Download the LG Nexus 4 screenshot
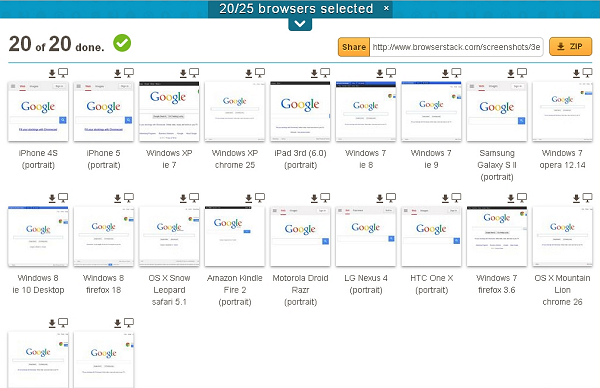600x388 pixels. coord(380,198)
